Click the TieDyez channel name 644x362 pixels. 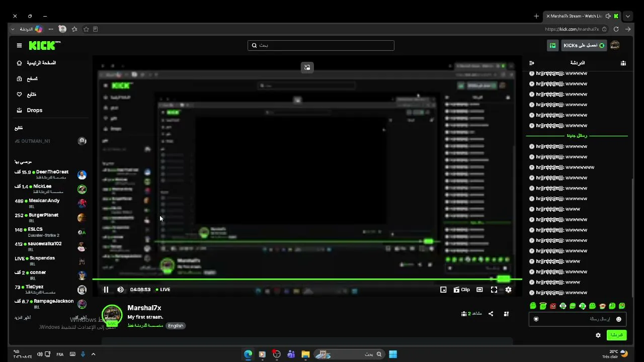pyautogui.click(x=35, y=287)
